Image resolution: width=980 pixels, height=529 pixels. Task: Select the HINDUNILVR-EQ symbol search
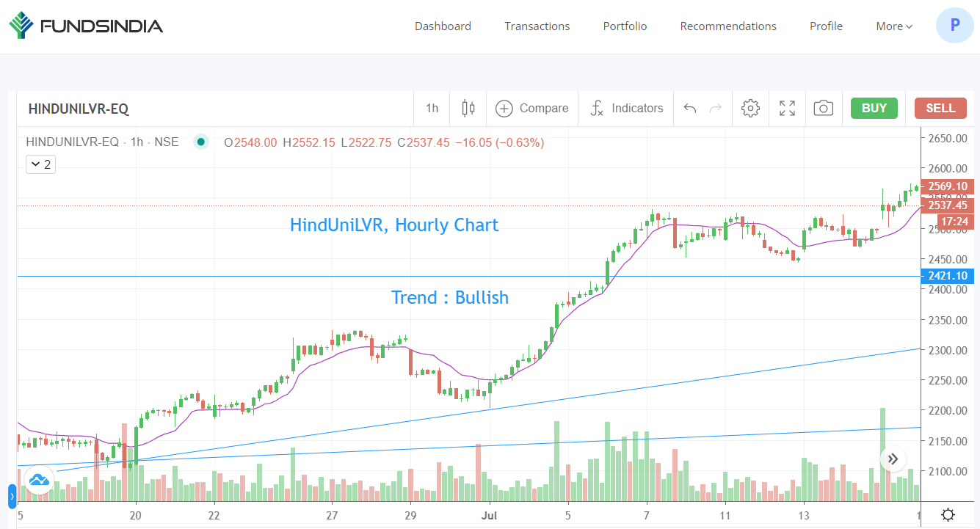79,109
